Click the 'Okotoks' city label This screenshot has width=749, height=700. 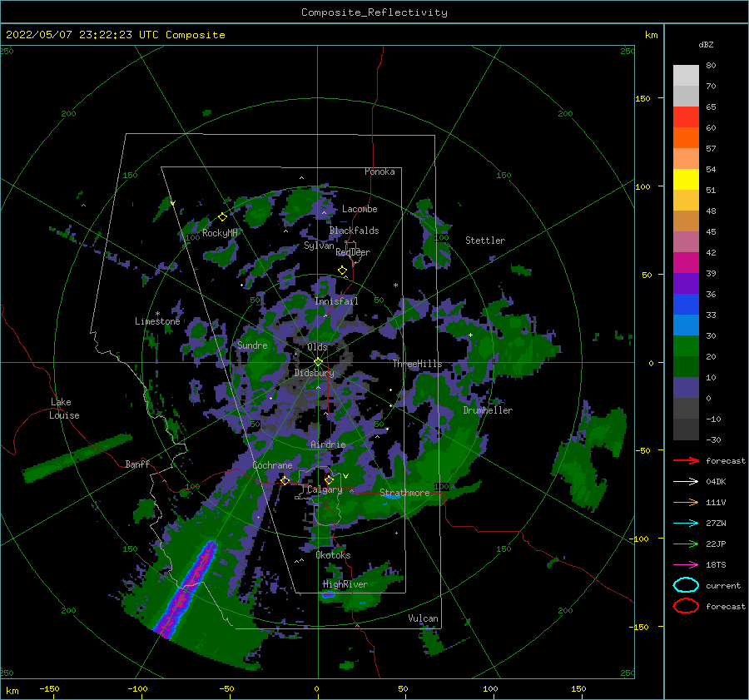click(334, 555)
